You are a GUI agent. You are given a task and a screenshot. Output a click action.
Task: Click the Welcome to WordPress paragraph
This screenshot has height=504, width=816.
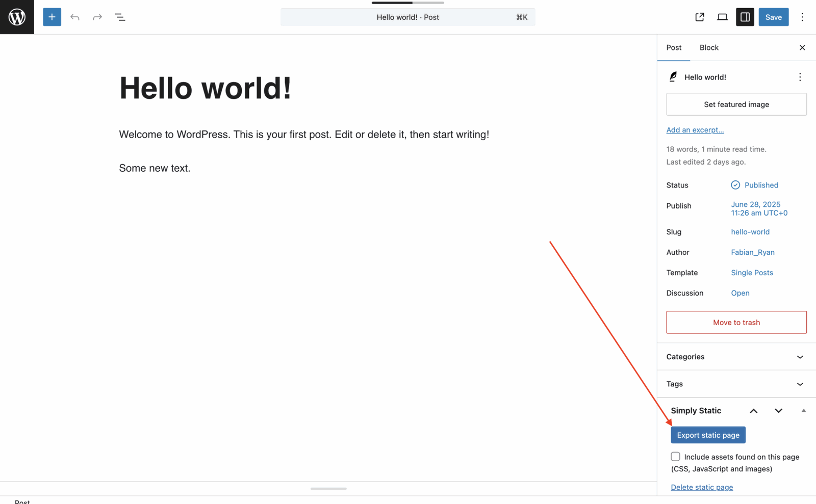click(304, 135)
